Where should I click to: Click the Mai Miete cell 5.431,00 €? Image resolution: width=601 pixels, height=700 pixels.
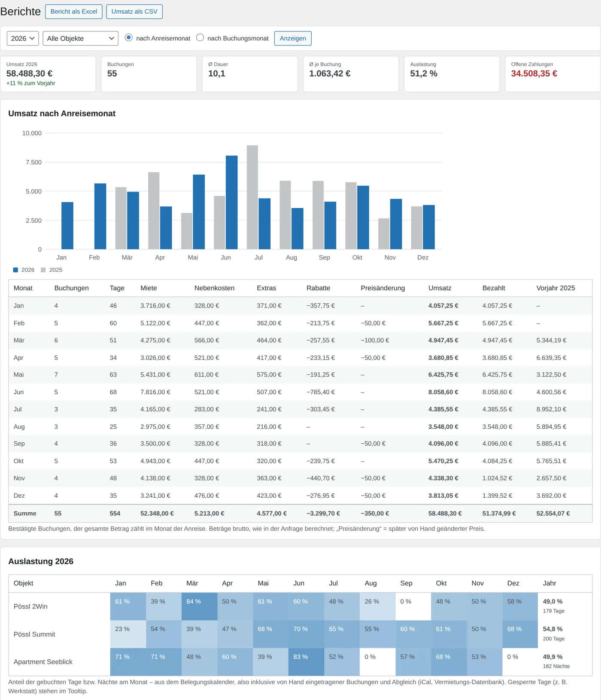[x=155, y=374]
